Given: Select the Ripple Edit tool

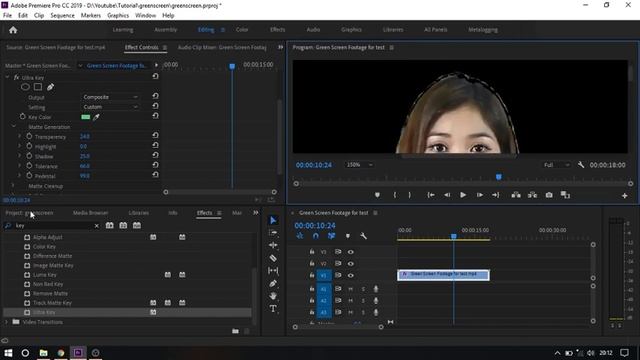Looking at the screenshot, I should click(273, 245).
